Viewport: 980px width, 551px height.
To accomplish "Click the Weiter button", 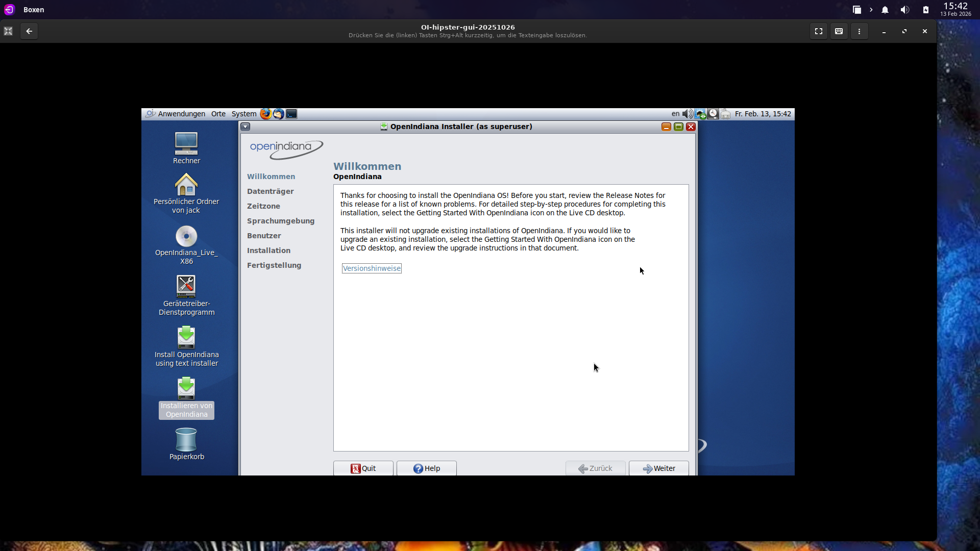I will (658, 468).
